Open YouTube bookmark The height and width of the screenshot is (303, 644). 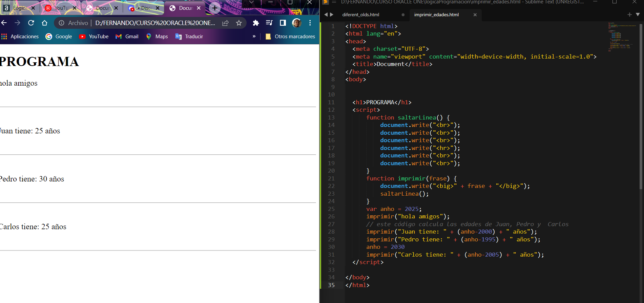tap(94, 37)
